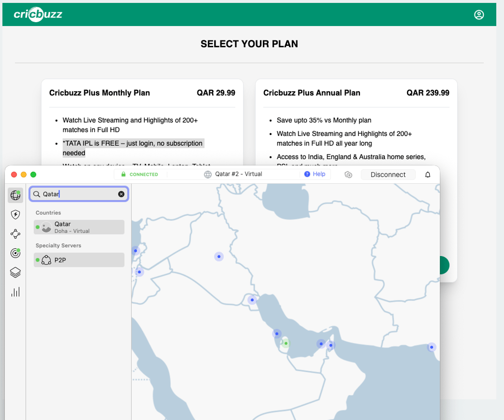Click the Cricbuzz logo
Screen dimensions: 504x420
pos(38,14)
